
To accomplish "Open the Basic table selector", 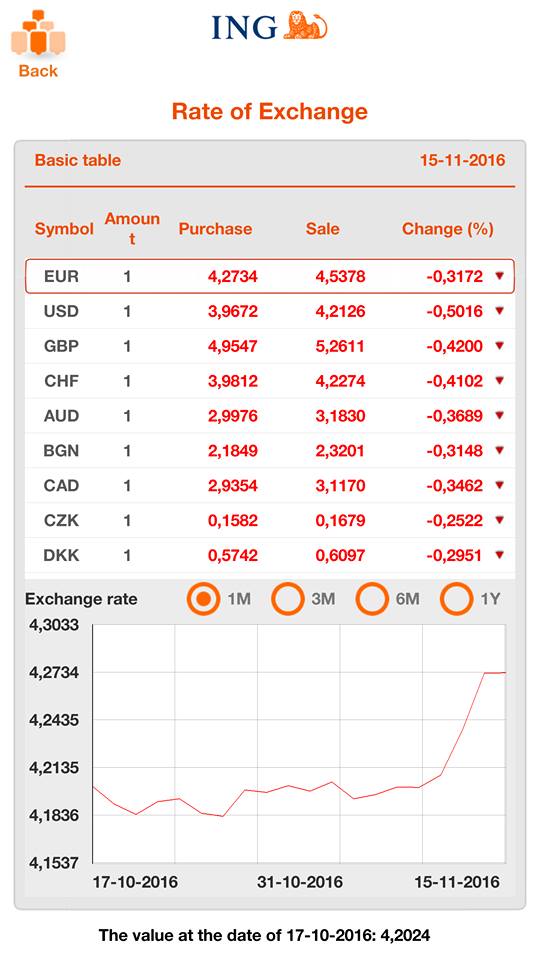I will 78,160.
